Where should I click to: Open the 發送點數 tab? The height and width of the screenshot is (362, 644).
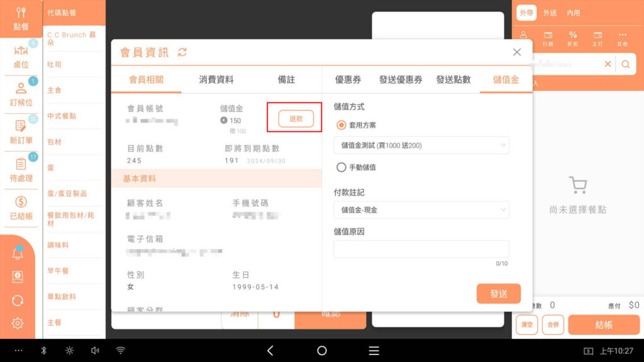coord(453,80)
